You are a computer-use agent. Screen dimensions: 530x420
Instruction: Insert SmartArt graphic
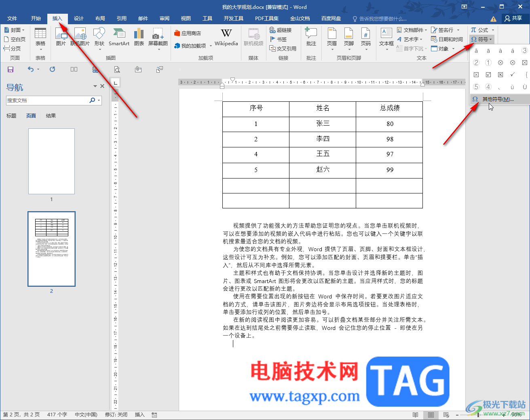(119, 37)
